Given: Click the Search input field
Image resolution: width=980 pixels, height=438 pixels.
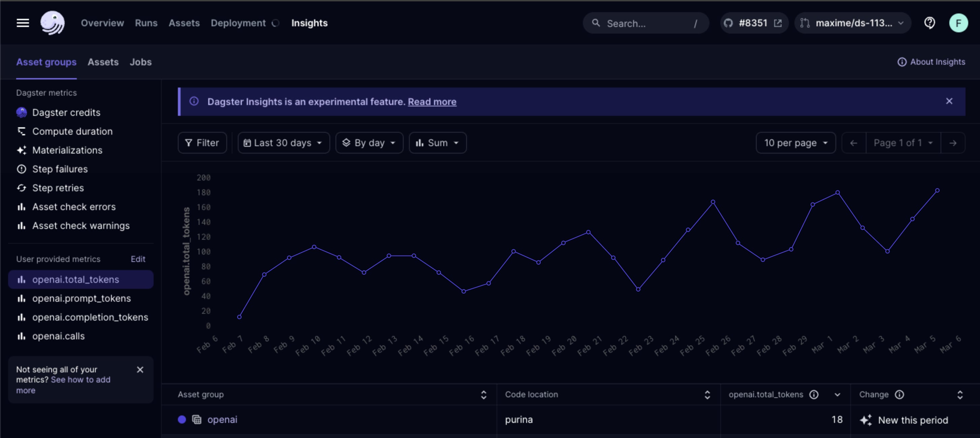Looking at the screenshot, I should click(645, 23).
